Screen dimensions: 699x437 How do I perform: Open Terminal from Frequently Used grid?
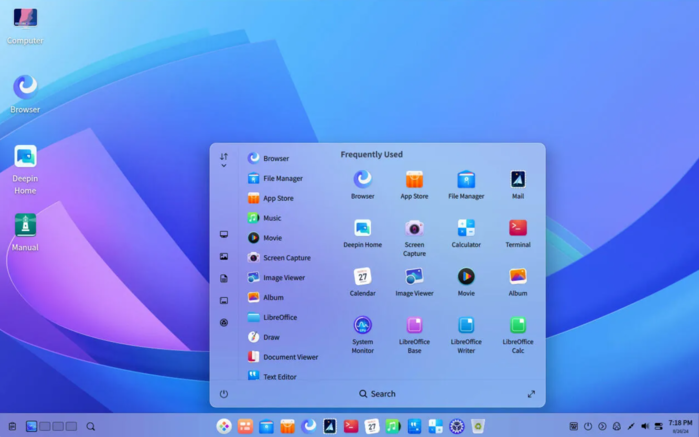pyautogui.click(x=517, y=229)
